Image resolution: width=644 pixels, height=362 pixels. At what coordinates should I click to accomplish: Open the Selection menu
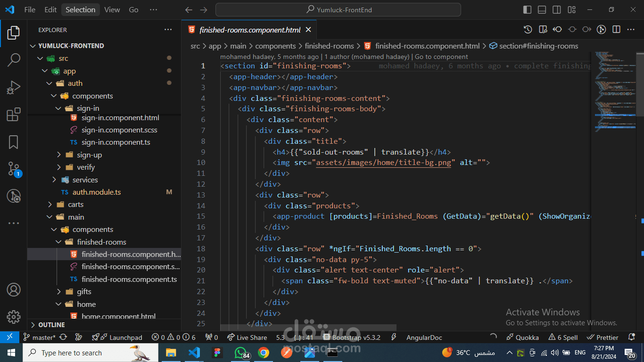pyautogui.click(x=80, y=9)
